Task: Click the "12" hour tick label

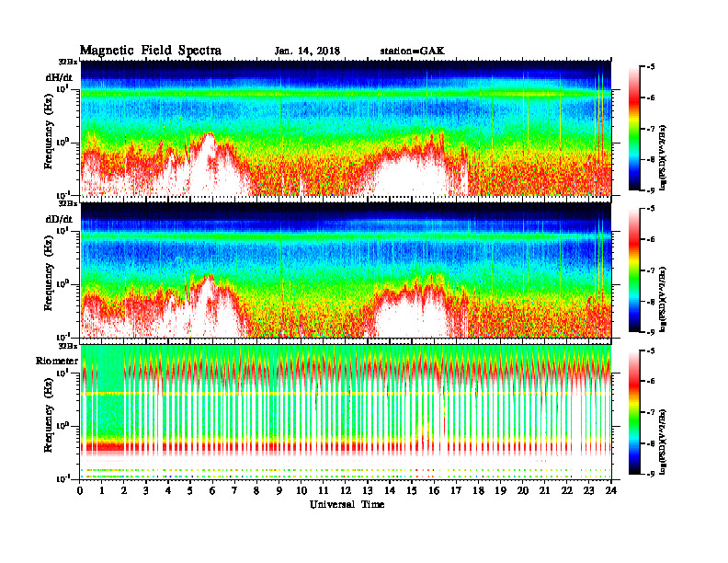Action: [x=346, y=490]
